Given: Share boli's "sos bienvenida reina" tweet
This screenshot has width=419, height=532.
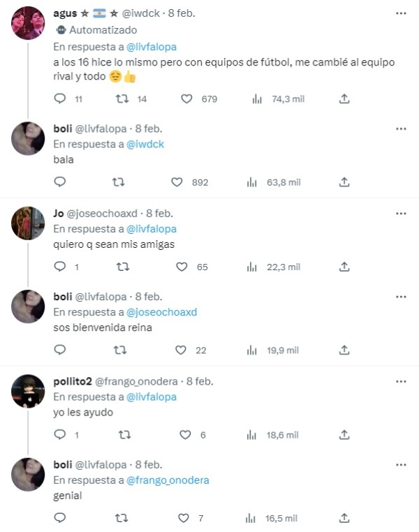Looking at the screenshot, I should [x=344, y=350].
